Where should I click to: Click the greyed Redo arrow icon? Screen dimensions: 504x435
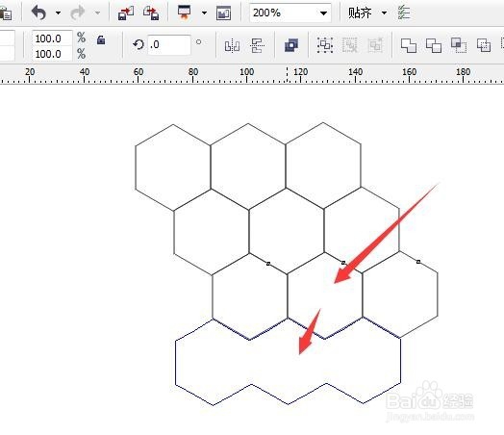coord(78,13)
